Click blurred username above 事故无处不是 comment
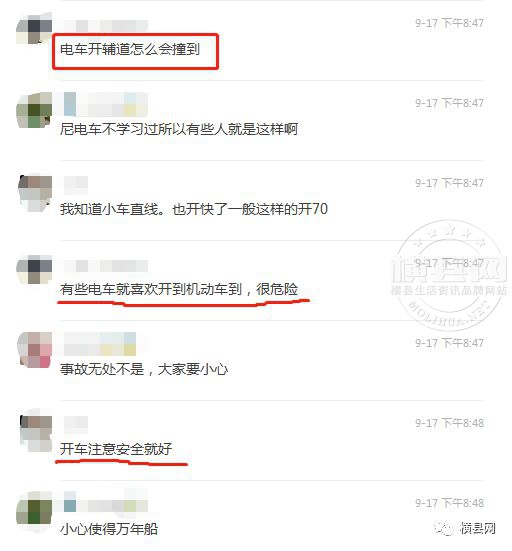The image size is (512, 551). [x=100, y=344]
